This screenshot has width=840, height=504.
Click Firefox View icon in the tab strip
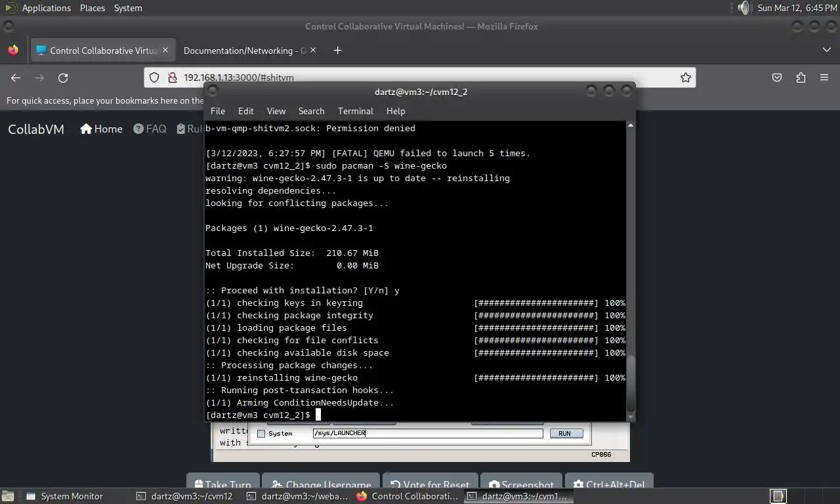[13, 51]
